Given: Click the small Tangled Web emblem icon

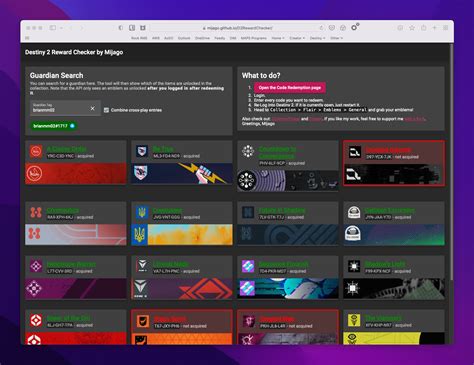Looking at the screenshot, I should pyautogui.click(x=249, y=321).
